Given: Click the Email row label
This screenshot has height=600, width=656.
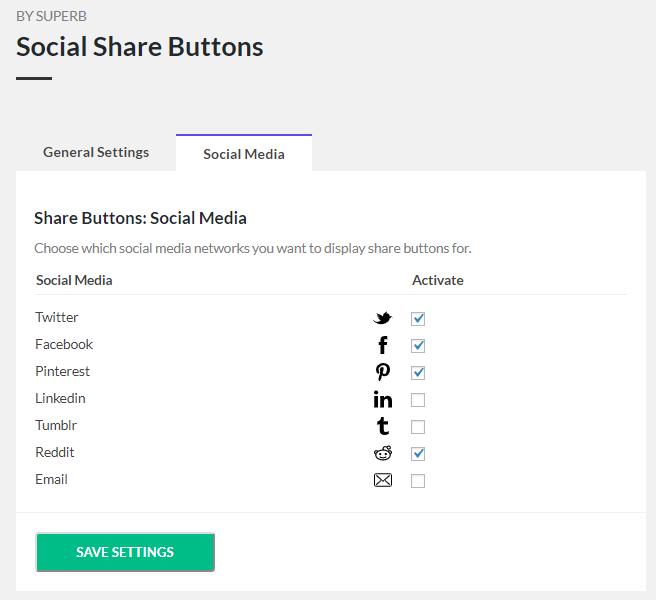Looking at the screenshot, I should (51, 479).
